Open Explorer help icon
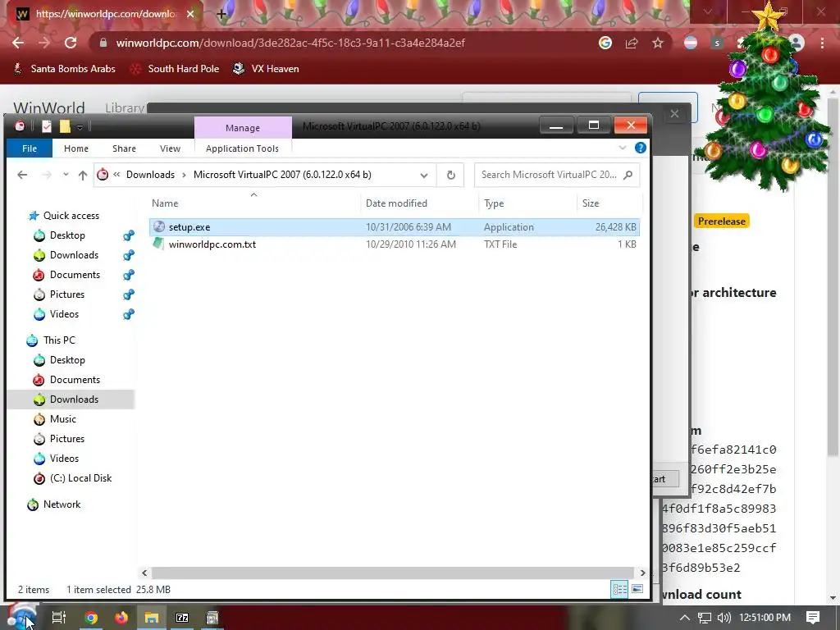Screen dimensions: 840x630 (x=640, y=148)
